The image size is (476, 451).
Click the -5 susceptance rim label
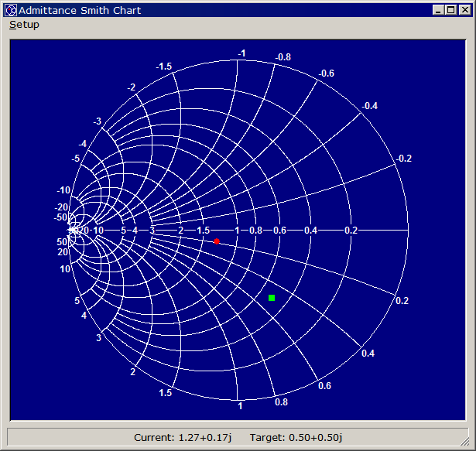click(75, 158)
